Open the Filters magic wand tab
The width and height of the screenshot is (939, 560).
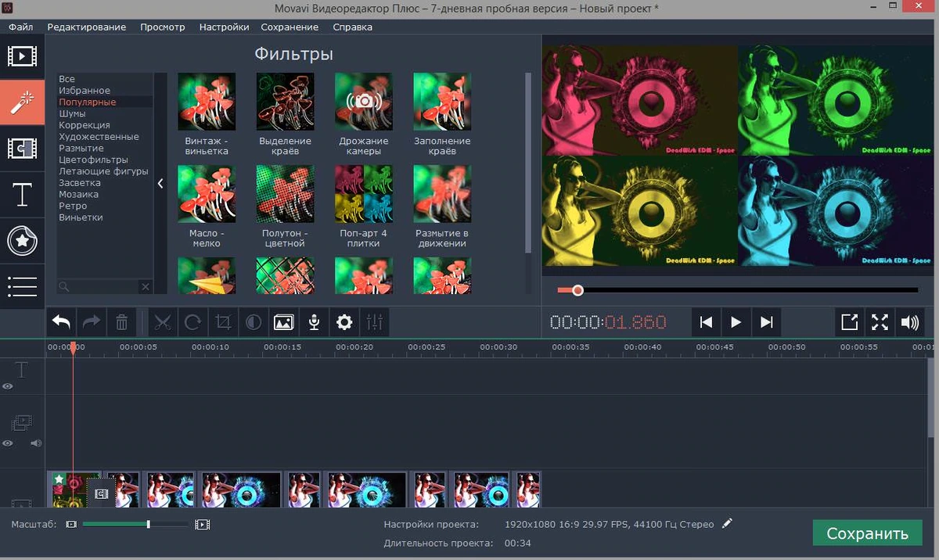click(x=22, y=102)
